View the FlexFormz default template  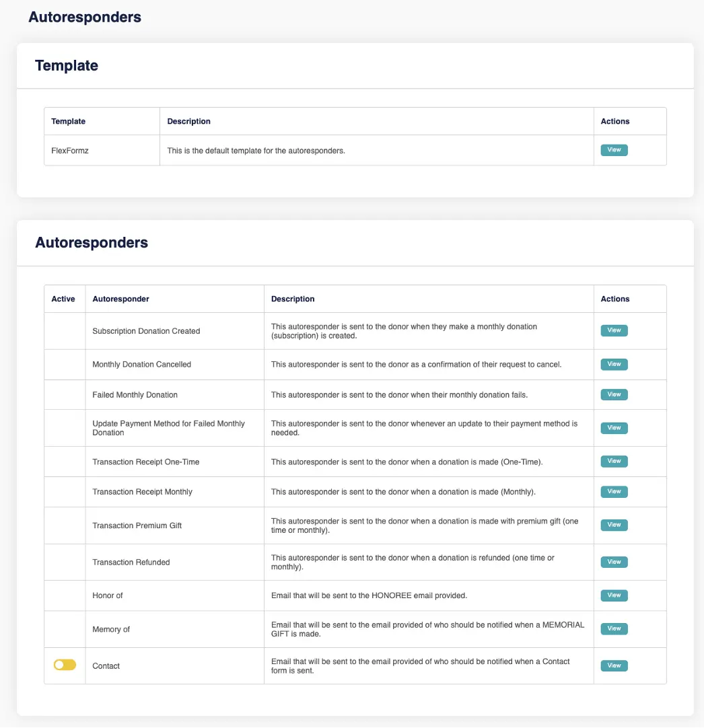click(x=614, y=150)
